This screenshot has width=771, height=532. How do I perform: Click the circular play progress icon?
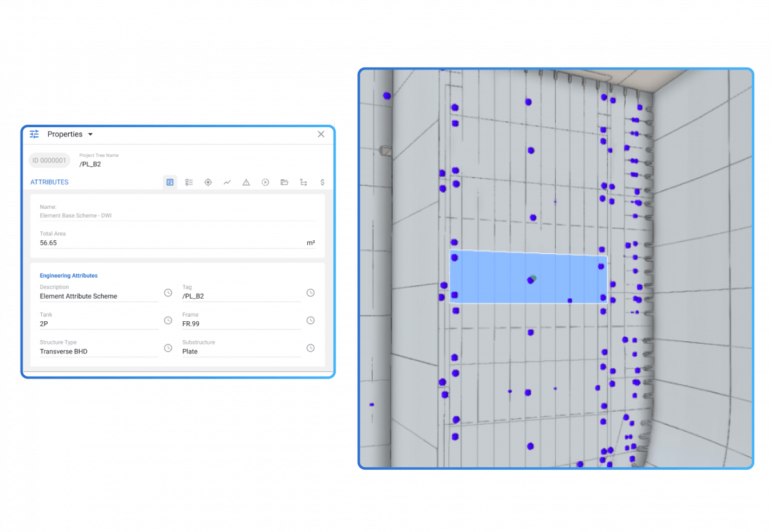coord(265,182)
